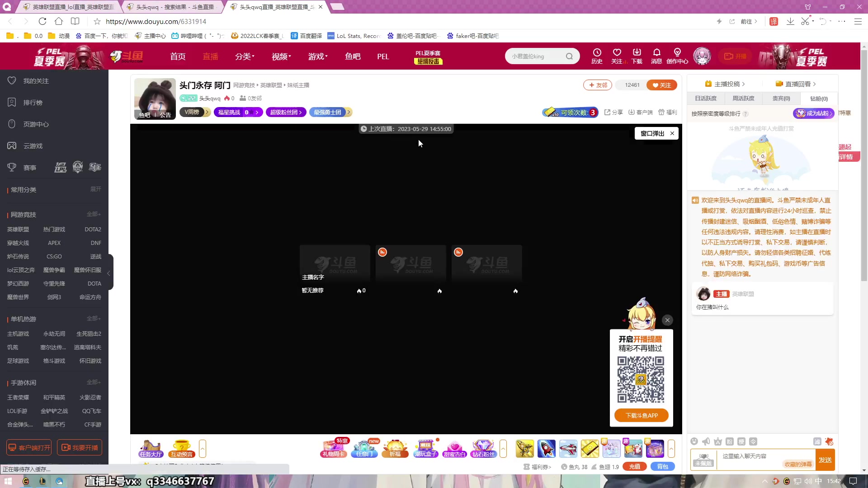Collapse the left sidebar with its arrow handle
868x488 pixels.
109,273
